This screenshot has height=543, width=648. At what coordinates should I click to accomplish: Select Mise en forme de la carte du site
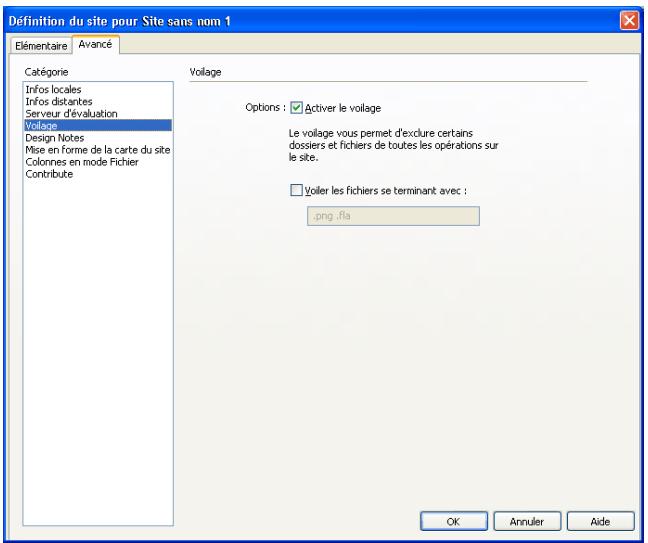[98, 150]
